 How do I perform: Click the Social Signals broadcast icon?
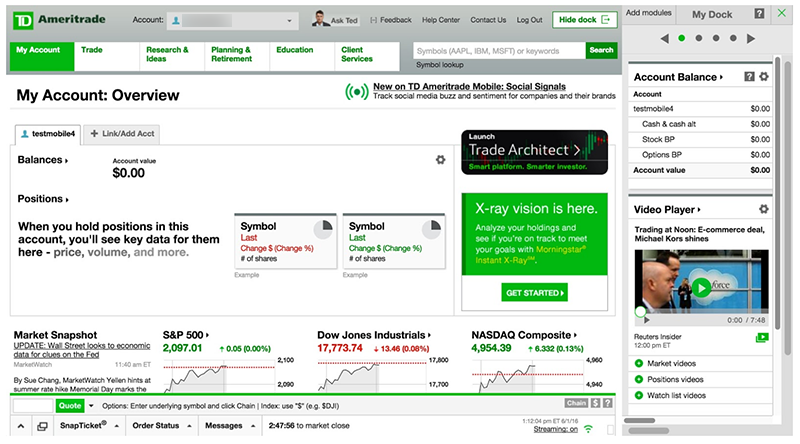(x=357, y=92)
